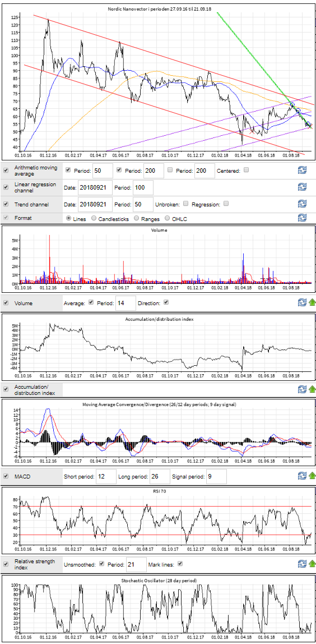Click the MACD Long period field
This screenshot has width=316, height=644.
[160, 477]
